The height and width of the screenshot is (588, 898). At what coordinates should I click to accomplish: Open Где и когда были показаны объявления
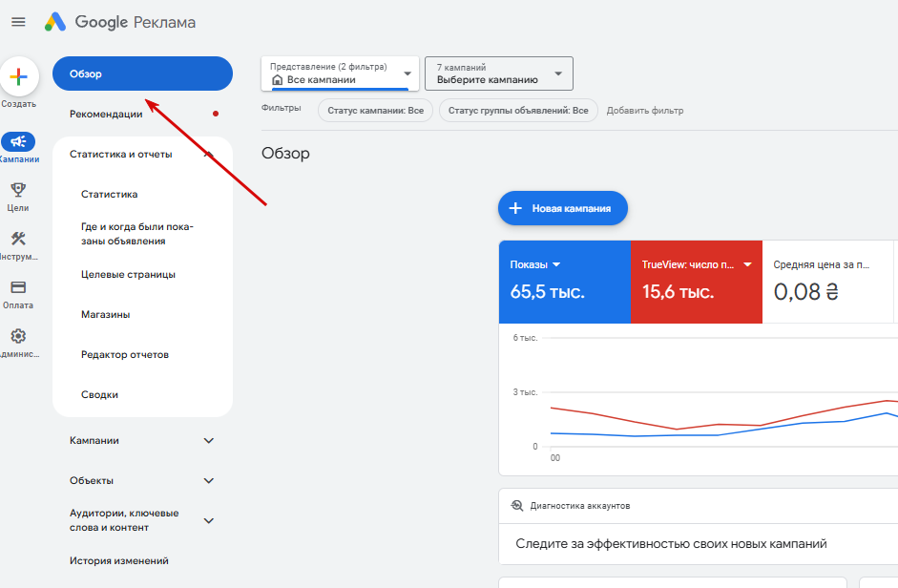[136, 234]
